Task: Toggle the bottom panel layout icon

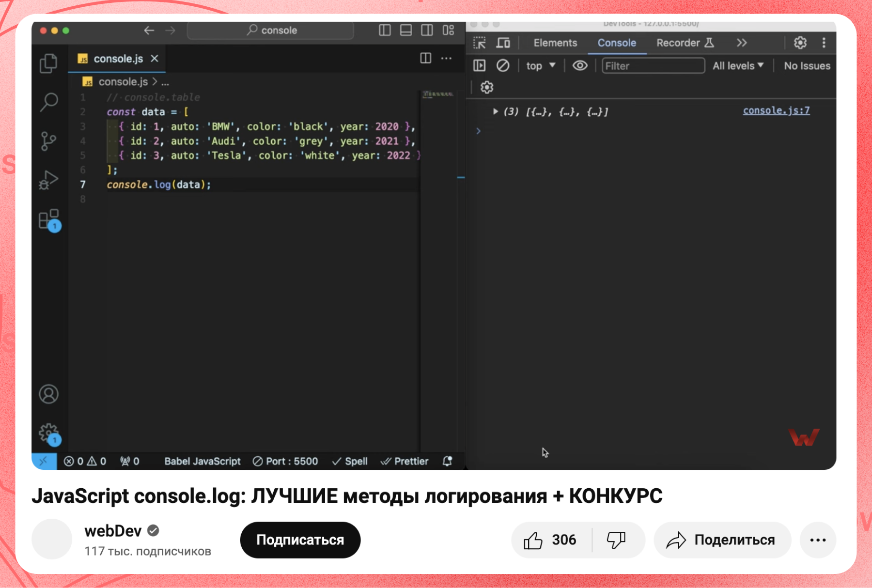Action: click(x=406, y=30)
